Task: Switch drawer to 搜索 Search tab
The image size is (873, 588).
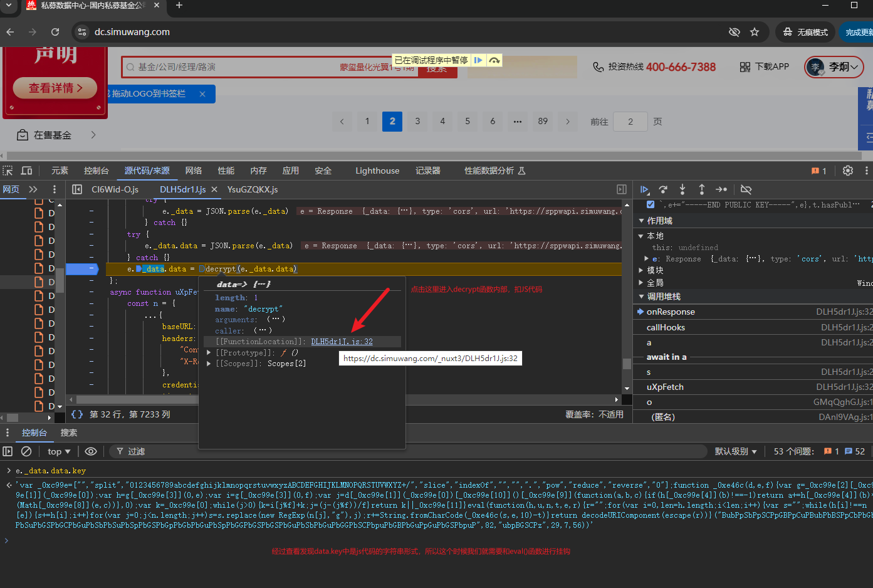Action: (x=69, y=433)
